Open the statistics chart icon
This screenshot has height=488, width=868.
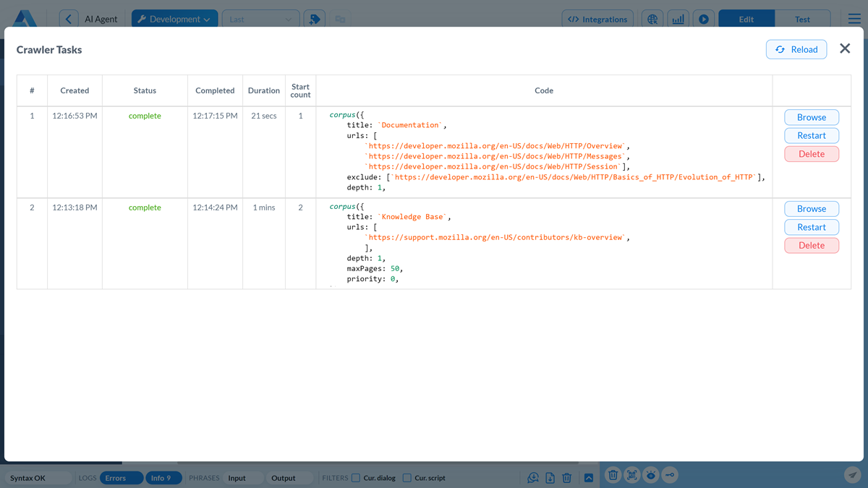pos(678,19)
